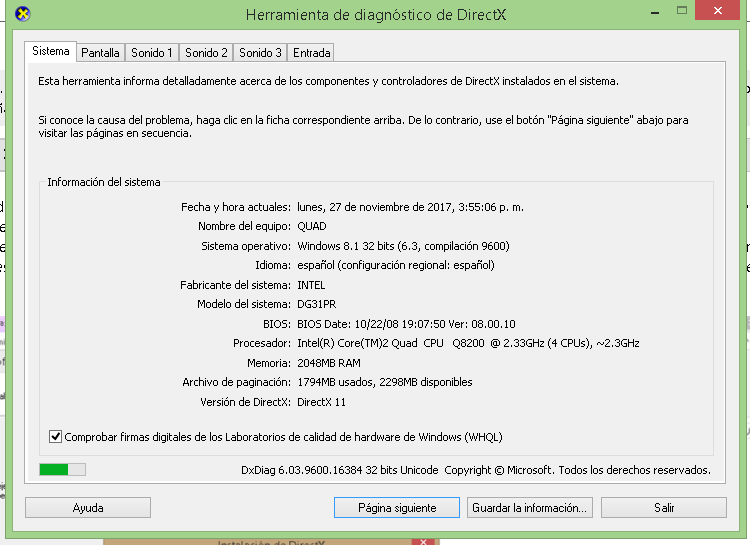Viewport: 750px width, 545px height.
Task: Minimize the DirectX diagnostic window
Action: pyautogui.click(x=655, y=12)
